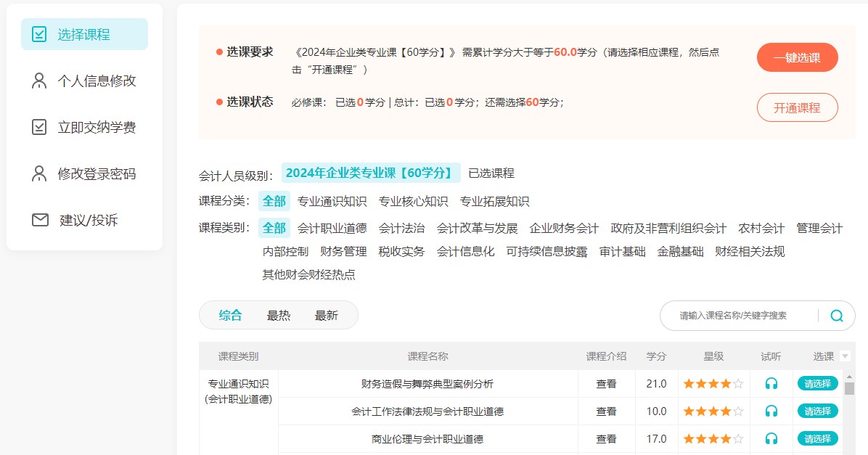This screenshot has height=455, width=868.
Task: Filter courses by 会计法治
Action: coord(401,228)
